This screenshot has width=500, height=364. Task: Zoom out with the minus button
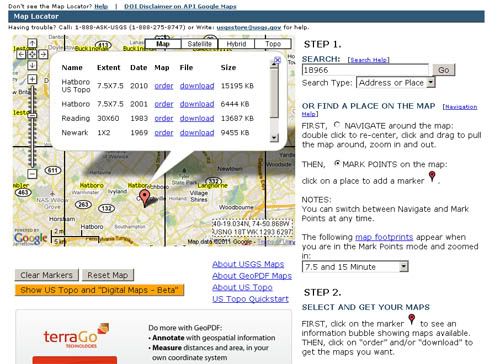[x=32, y=173]
